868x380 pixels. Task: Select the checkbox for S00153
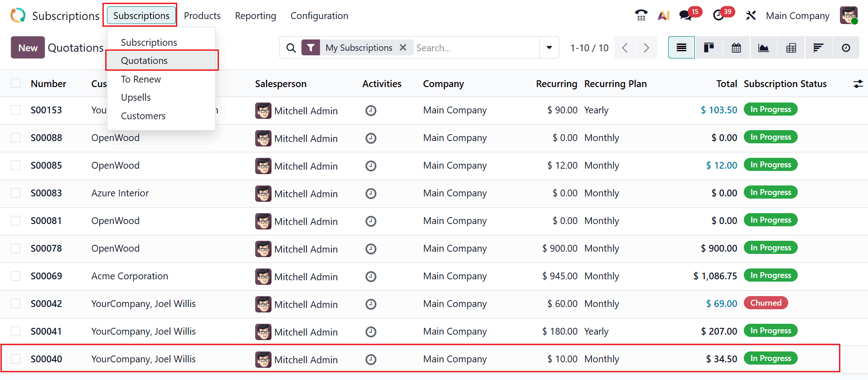(16, 110)
